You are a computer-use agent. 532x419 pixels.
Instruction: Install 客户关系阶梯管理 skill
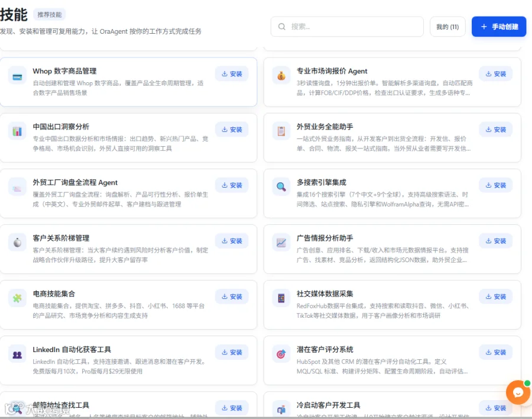tap(232, 241)
